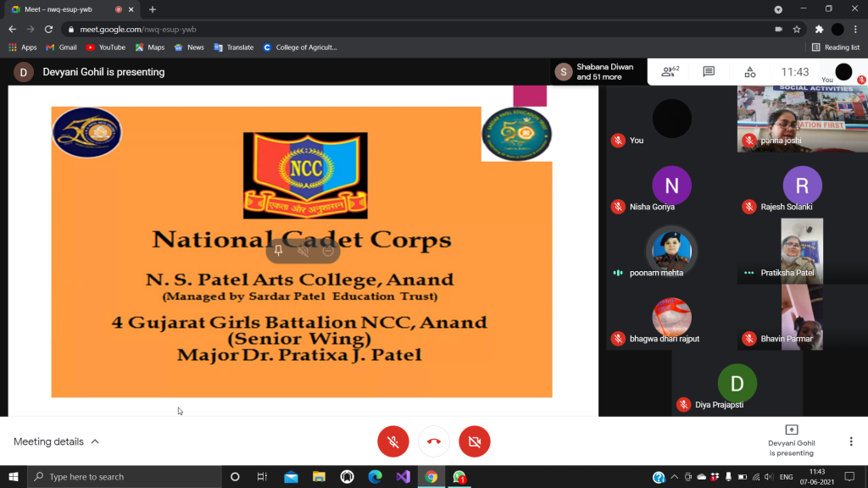
Task: Open the Reading list
Action: click(x=836, y=47)
